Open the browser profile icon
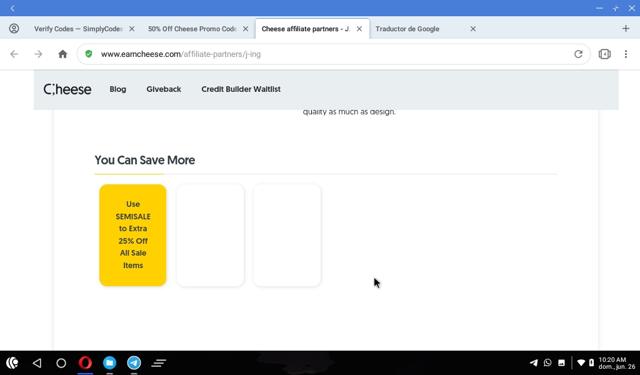The height and width of the screenshot is (375, 640). tap(14, 29)
